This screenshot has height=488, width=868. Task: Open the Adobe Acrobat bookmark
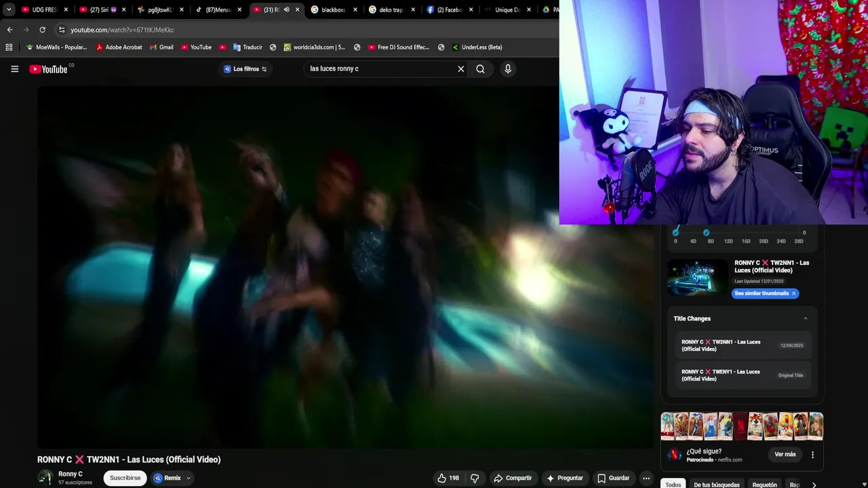pos(119,47)
